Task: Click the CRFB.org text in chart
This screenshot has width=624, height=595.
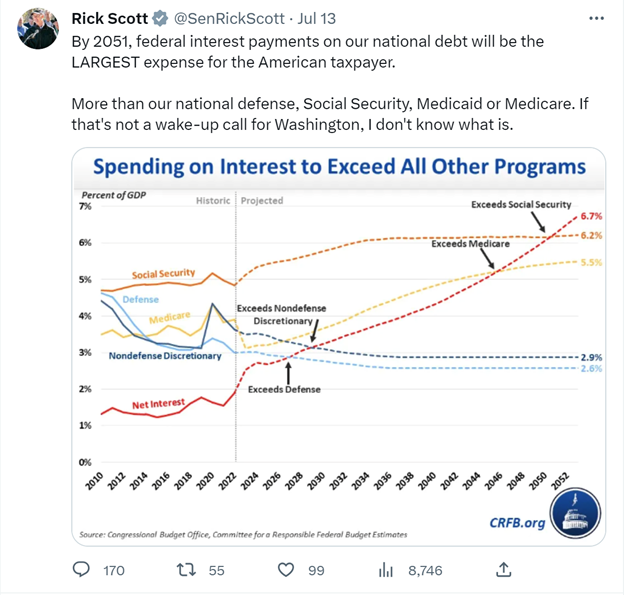Action: point(517,523)
